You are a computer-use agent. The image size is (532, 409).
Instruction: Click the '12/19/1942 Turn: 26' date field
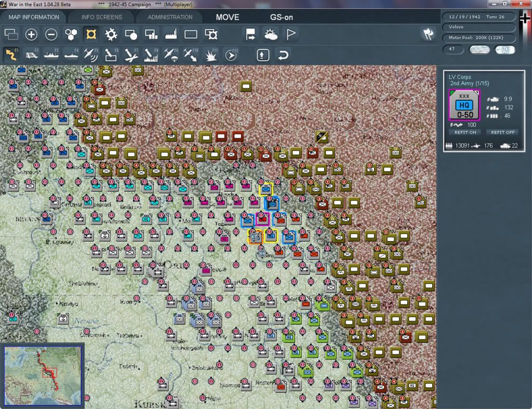pos(478,17)
